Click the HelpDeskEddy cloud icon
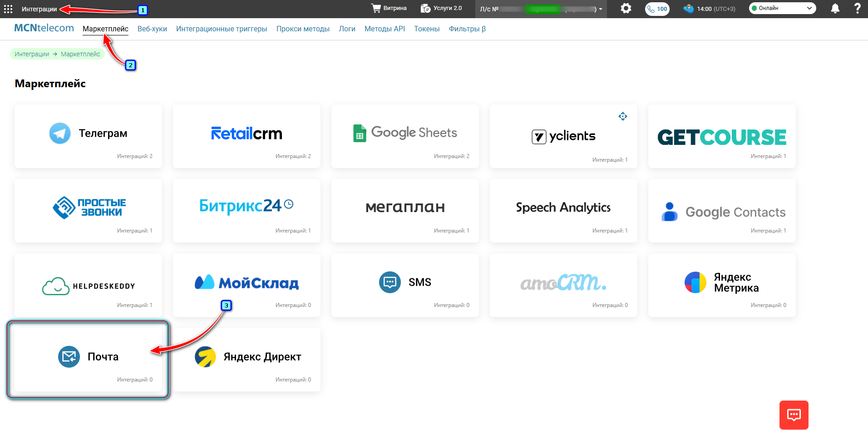This screenshot has width=868, height=431. coord(56,286)
